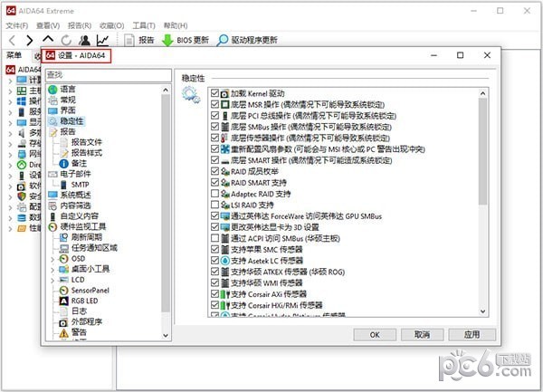Click the 外部程序 icon
Image resolution: width=543 pixels, height=392 pixels.
[x=63, y=322]
